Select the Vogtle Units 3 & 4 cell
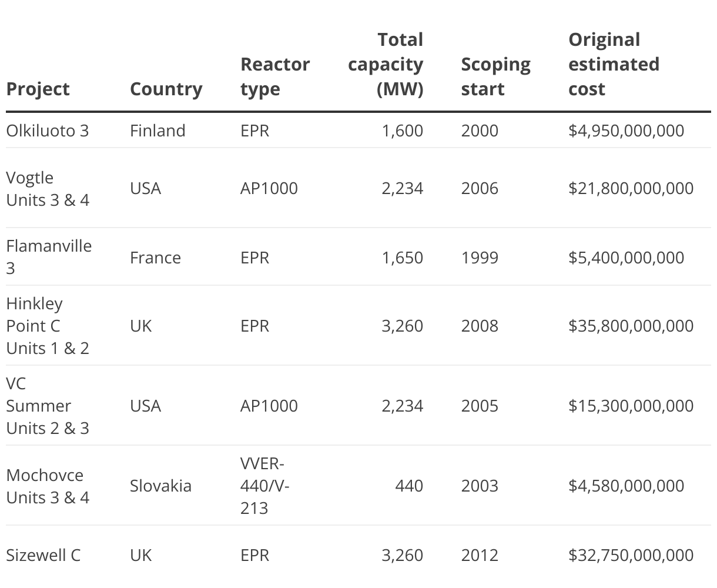 click(x=48, y=189)
